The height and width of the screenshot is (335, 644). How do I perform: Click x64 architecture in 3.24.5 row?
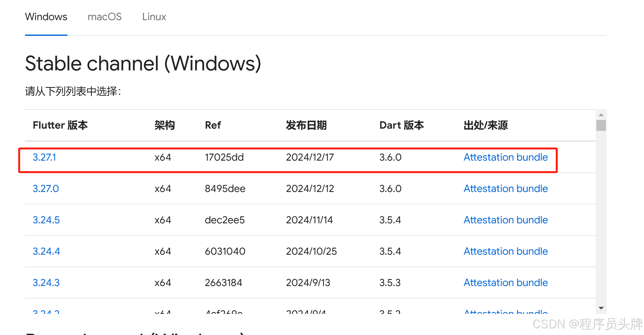pos(163,220)
